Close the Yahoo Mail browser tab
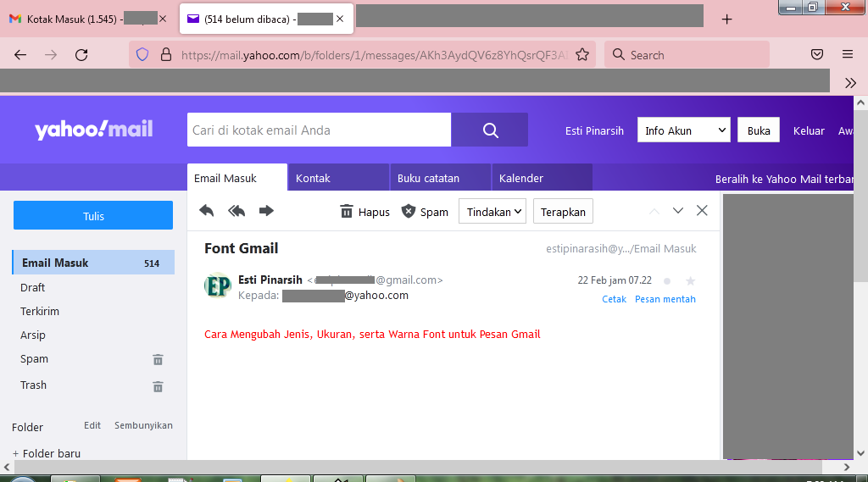The width and height of the screenshot is (868, 482). pyautogui.click(x=340, y=19)
